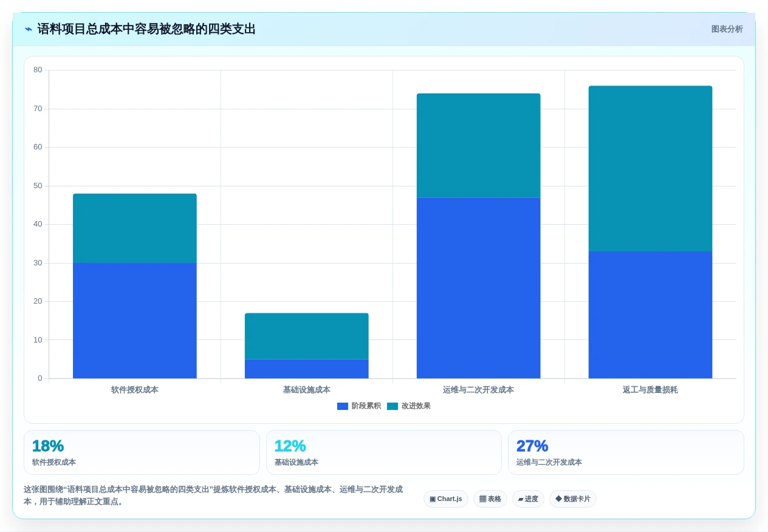
Task: Click the blue segment of 基础设施成本 bar
Action: pyautogui.click(x=307, y=369)
